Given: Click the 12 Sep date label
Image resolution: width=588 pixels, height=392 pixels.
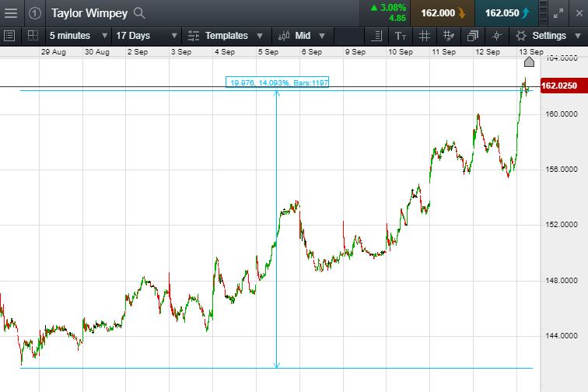Looking at the screenshot, I should coord(488,52).
